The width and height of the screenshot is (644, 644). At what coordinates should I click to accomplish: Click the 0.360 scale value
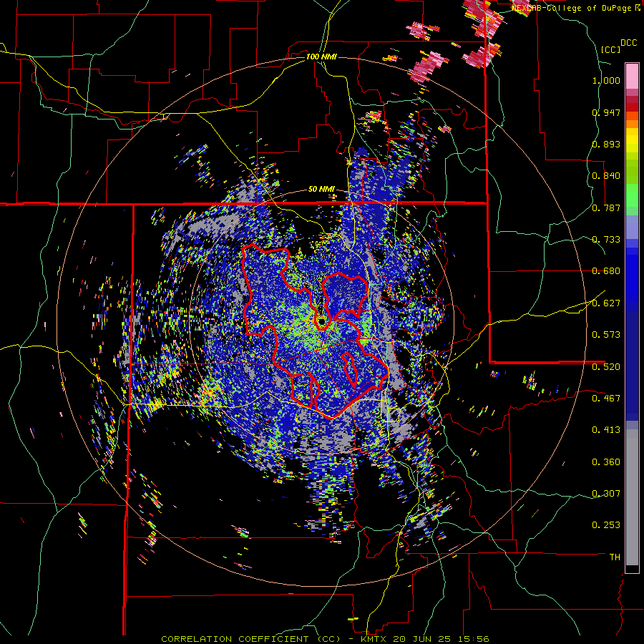pyautogui.click(x=606, y=462)
